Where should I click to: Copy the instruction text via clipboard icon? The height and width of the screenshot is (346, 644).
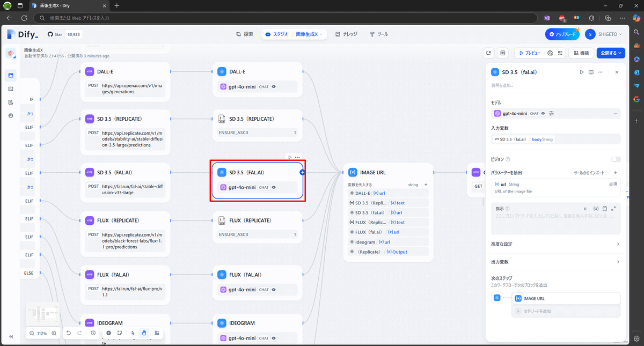point(605,208)
